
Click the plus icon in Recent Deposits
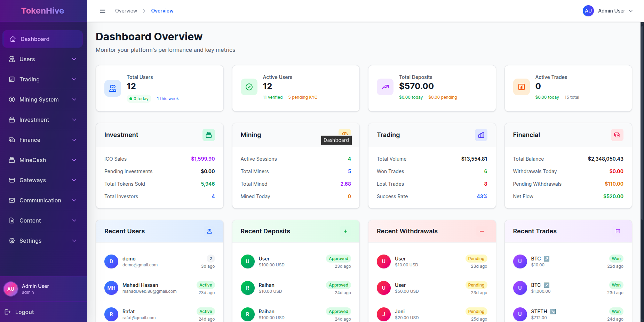click(x=345, y=231)
